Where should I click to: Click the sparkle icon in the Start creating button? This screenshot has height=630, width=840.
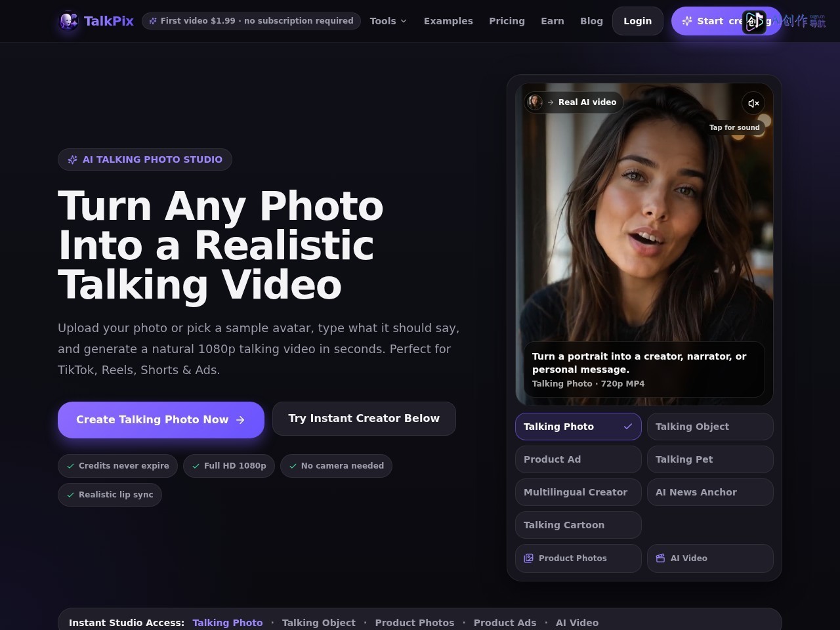pos(687,21)
